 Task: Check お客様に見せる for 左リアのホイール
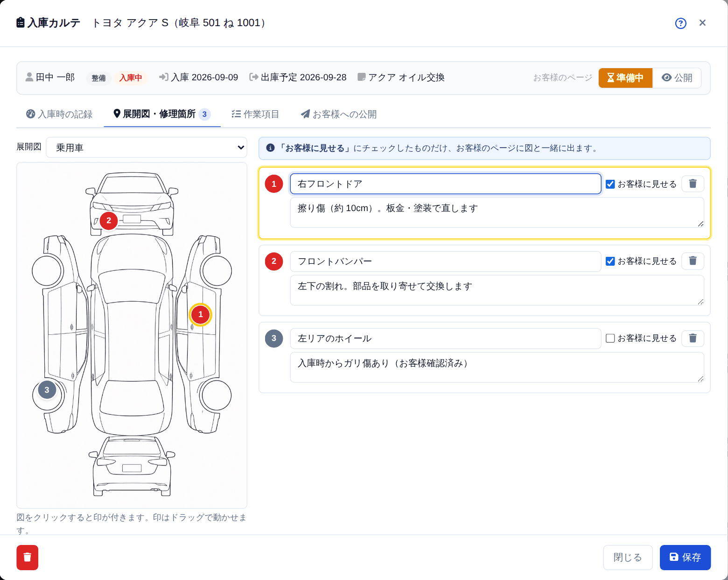610,338
